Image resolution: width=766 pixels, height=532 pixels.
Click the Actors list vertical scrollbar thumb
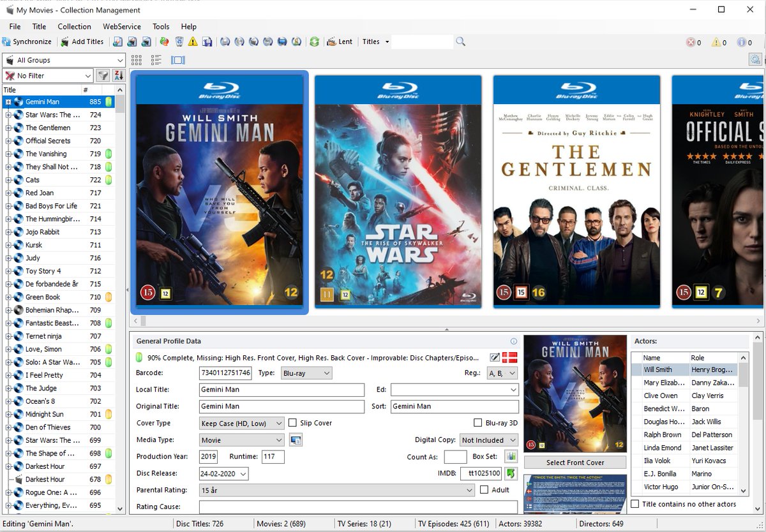tap(743, 374)
